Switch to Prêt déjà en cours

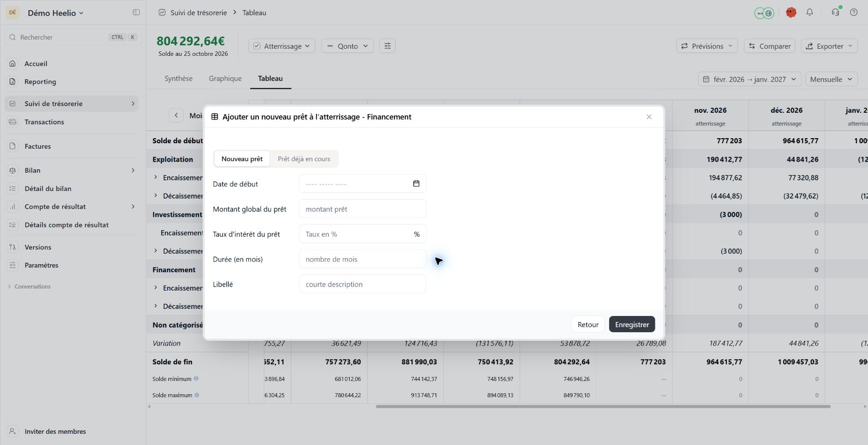tap(304, 159)
